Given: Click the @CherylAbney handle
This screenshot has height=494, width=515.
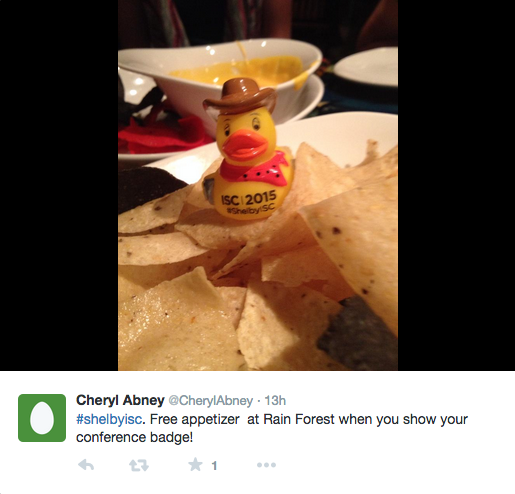Looking at the screenshot, I should pos(211,400).
